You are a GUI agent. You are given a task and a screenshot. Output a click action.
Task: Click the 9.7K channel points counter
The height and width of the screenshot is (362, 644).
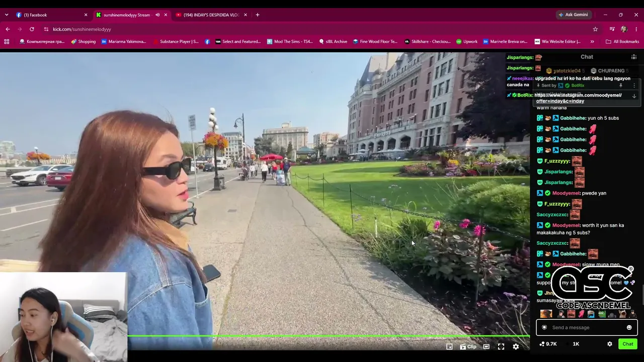tap(548, 344)
